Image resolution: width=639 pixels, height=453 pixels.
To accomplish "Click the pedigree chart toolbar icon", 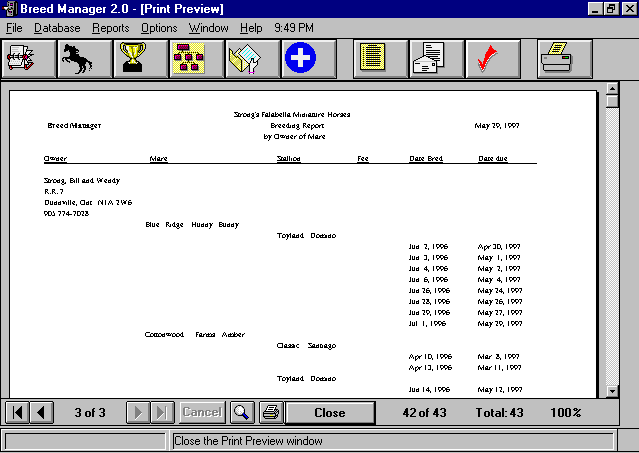I will point(187,60).
